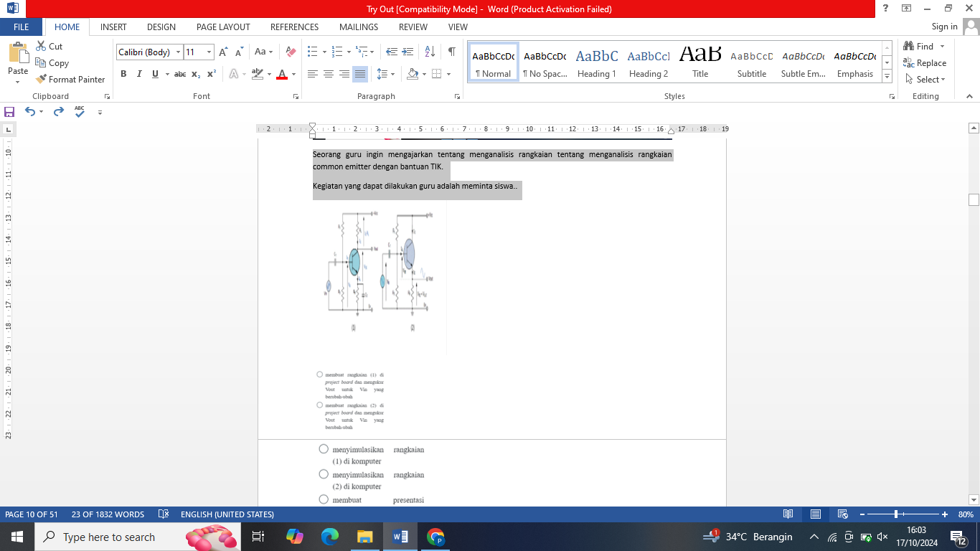The height and width of the screenshot is (551, 980).
Task: Clear all formatting from the selection
Action: point(291,52)
